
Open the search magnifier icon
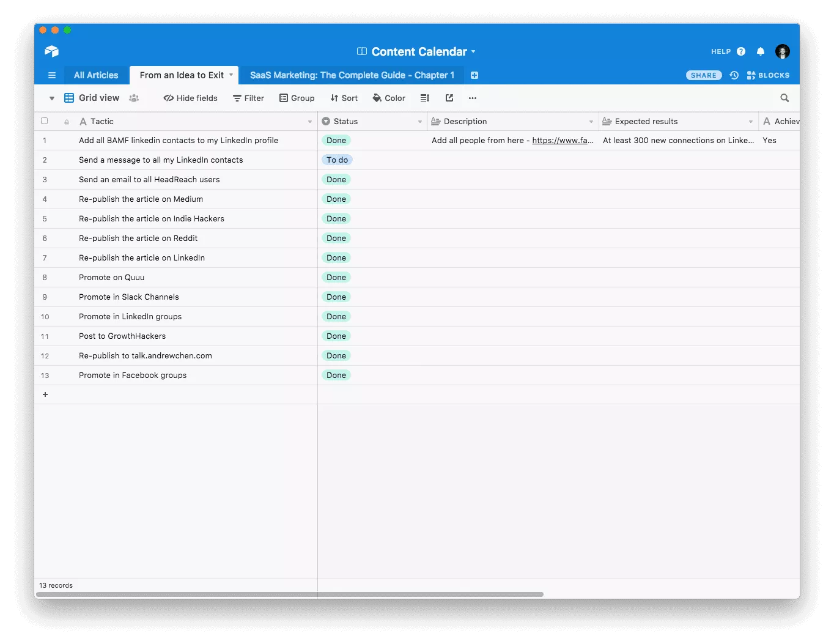[x=784, y=98]
